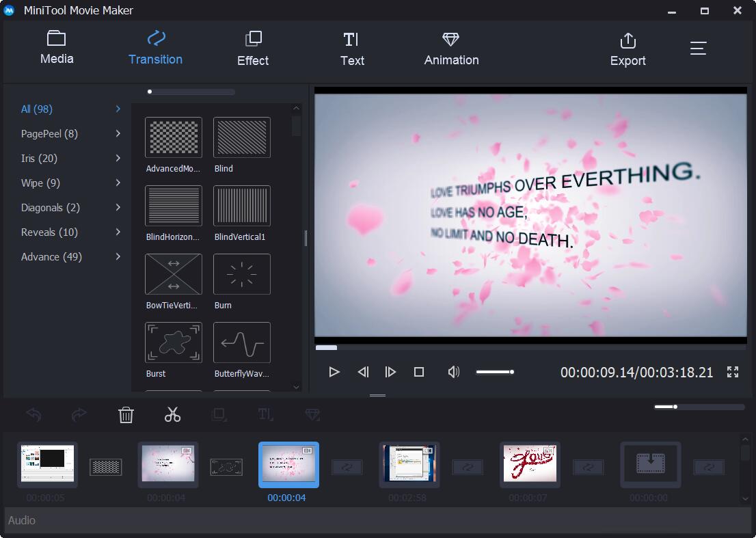The width and height of the screenshot is (756, 538).
Task: Delete selected clip with trash icon
Action: [x=126, y=414]
